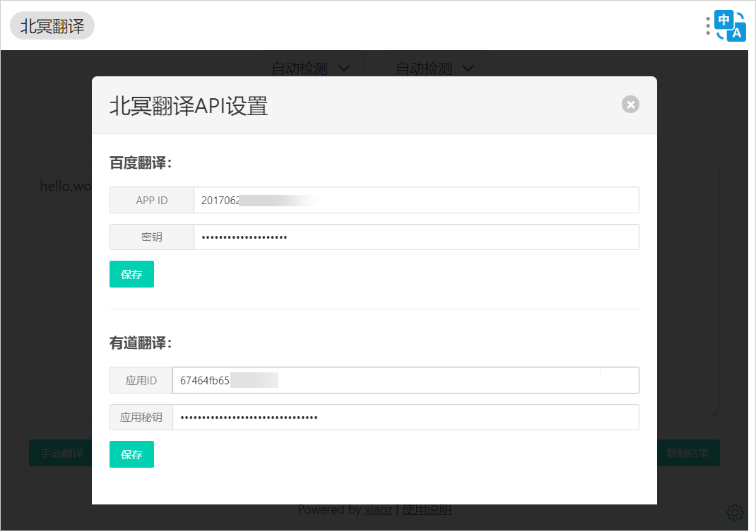This screenshot has width=756, height=532.
Task: Save the 有道翻译 API settings
Action: 131,454
